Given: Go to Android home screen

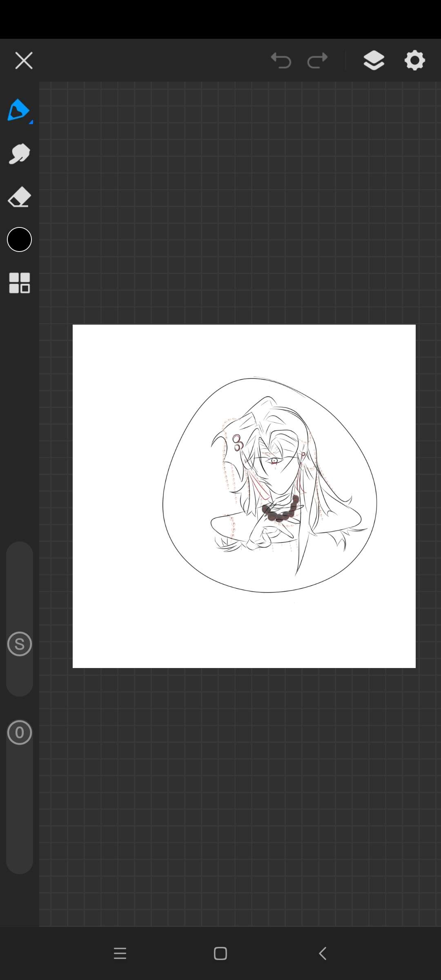Looking at the screenshot, I should pos(220,954).
